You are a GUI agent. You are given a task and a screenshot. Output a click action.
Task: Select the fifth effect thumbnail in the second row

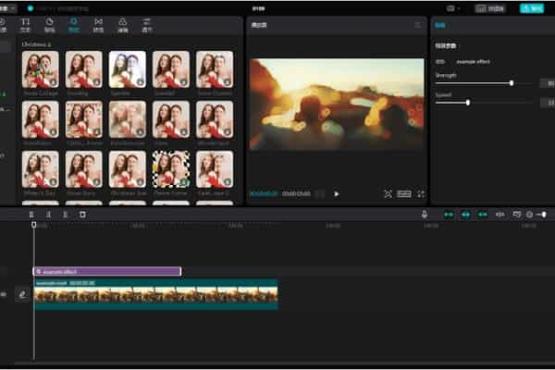click(214, 119)
